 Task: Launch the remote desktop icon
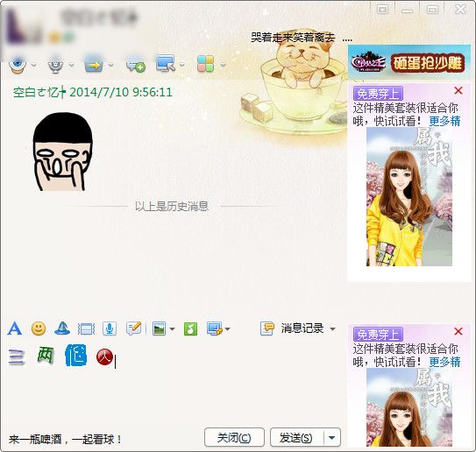click(165, 63)
